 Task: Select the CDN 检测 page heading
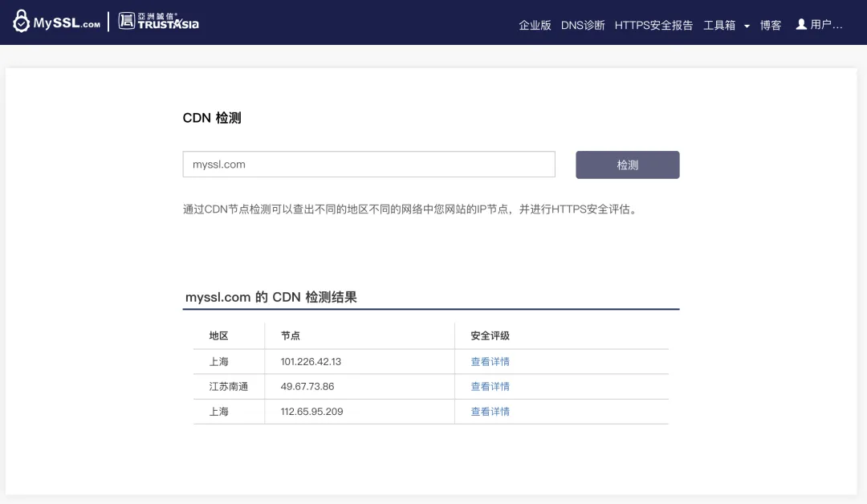(x=212, y=118)
